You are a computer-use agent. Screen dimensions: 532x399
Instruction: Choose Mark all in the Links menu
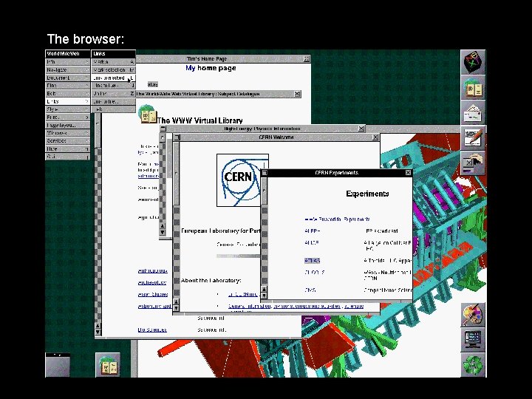[x=113, y=62]
